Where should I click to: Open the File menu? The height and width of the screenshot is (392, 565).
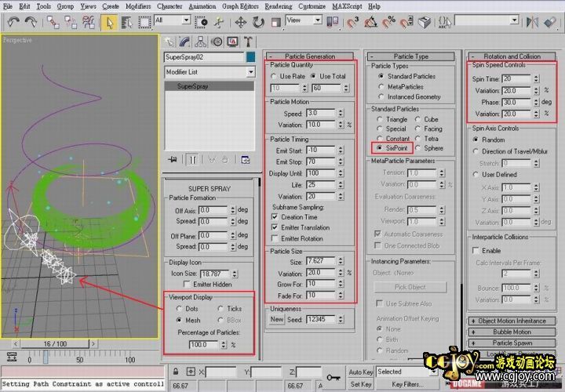click(x=8, y=6)
